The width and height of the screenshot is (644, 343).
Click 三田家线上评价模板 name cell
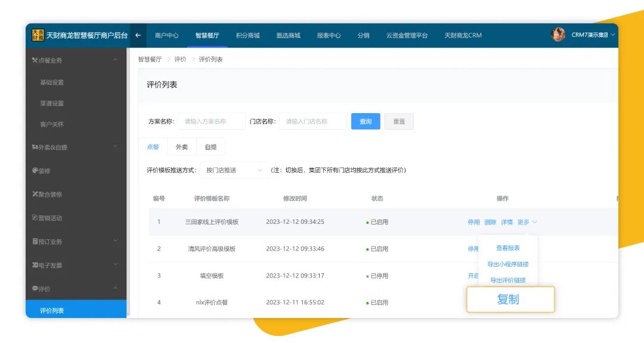coord(212,222)
